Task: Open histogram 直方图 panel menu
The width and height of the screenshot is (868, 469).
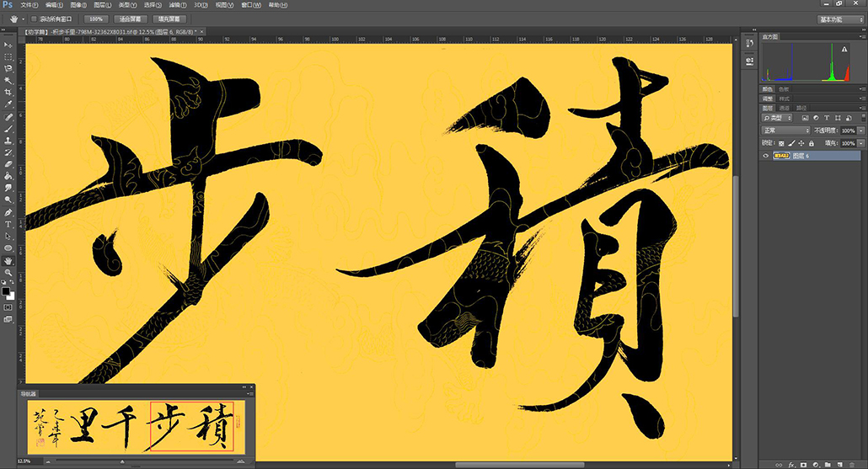Action: (862, 36)
